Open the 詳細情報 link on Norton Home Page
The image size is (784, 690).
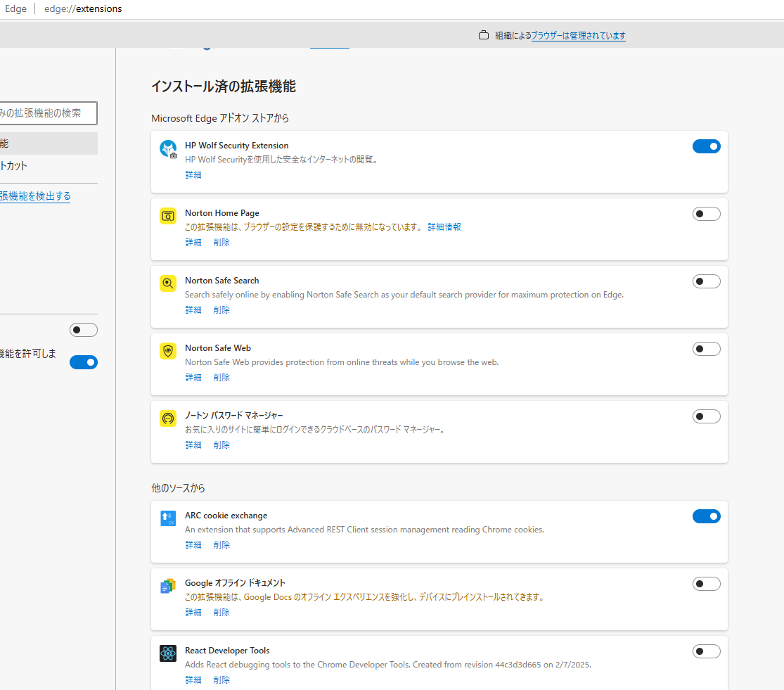[444, 227]
